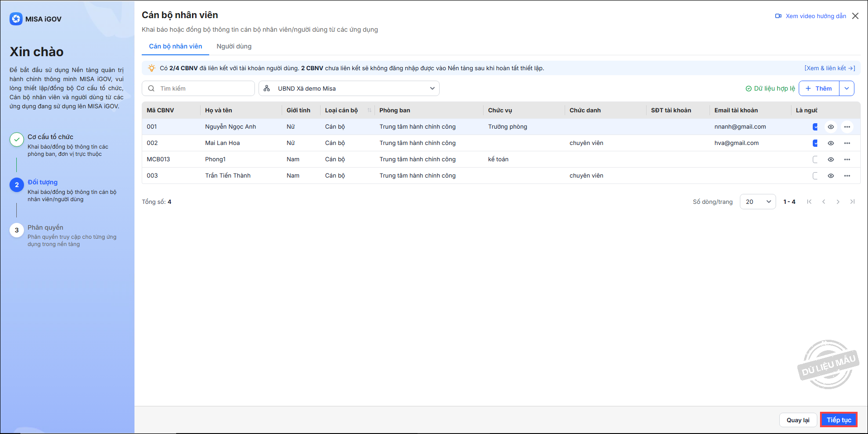The height and width of the screenshot is (434, 868).
Task: Open more options for Trần Tiến Thành
Action: 847,176
